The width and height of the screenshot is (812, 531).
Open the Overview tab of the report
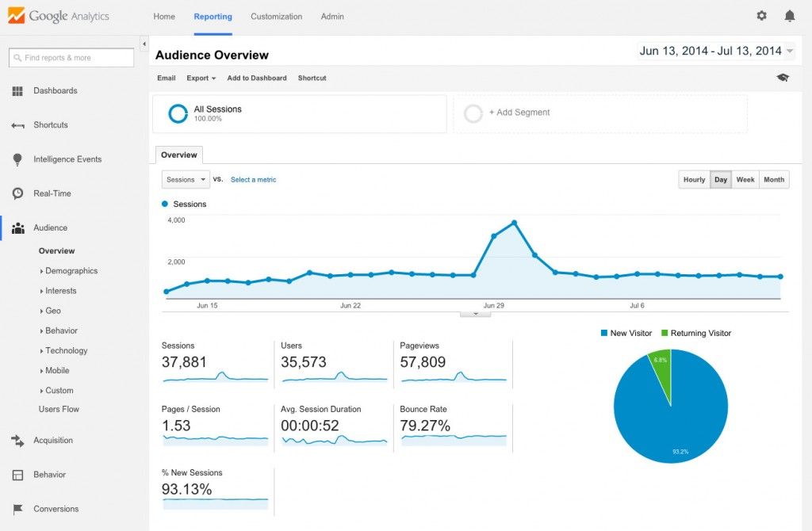178,155
